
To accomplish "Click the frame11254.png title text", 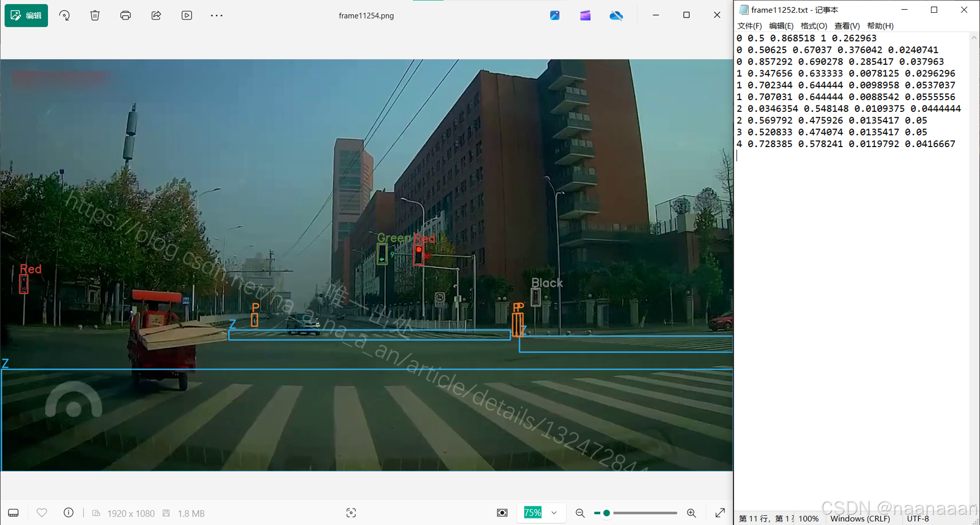I will 366,16.
